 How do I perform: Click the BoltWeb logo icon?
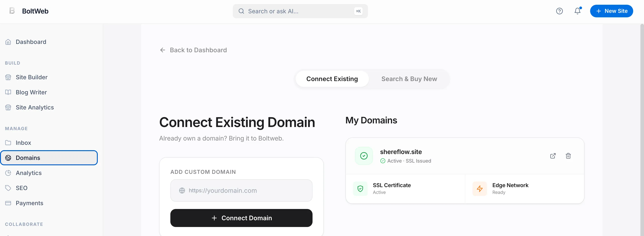point(12,11)
